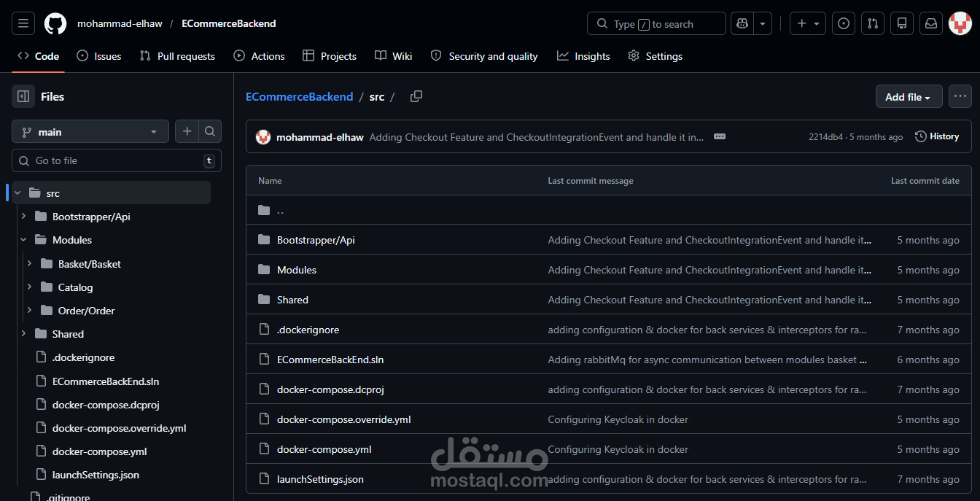Open the Issues inbox icon in header
This screenshot has height=501, width=980.
(x=844, y=24)
